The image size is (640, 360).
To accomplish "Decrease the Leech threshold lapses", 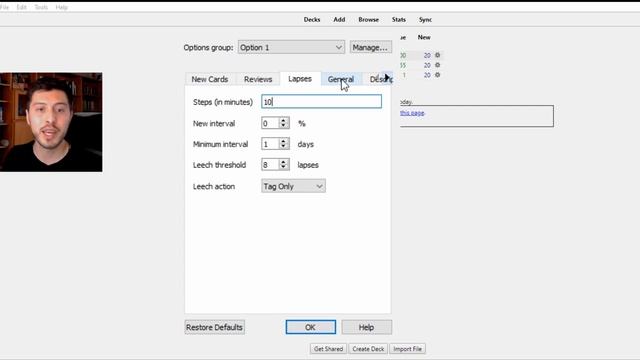I will point(284,167).
